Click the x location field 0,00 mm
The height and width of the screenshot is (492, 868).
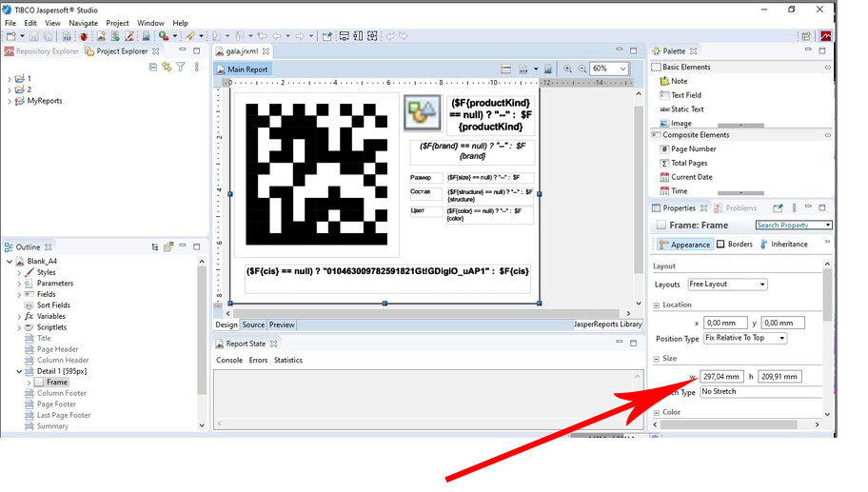(726, 323)
